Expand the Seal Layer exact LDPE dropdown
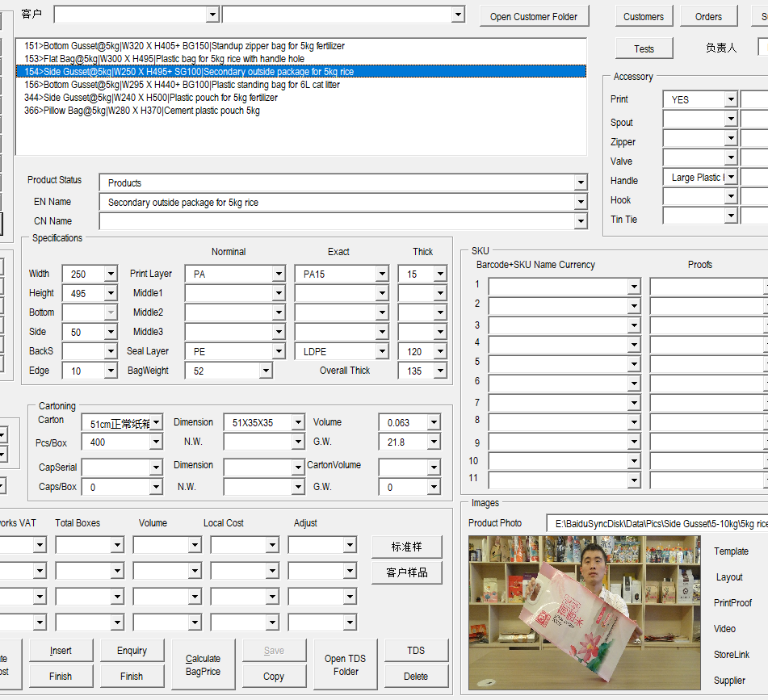The image size is (768, 700). (x=382, y=352)
